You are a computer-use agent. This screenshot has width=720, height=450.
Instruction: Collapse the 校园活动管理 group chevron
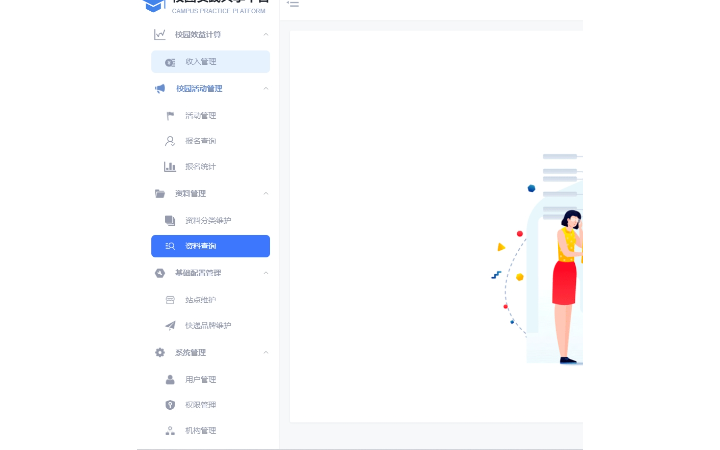pyautogui.click(x=266, y=88)
